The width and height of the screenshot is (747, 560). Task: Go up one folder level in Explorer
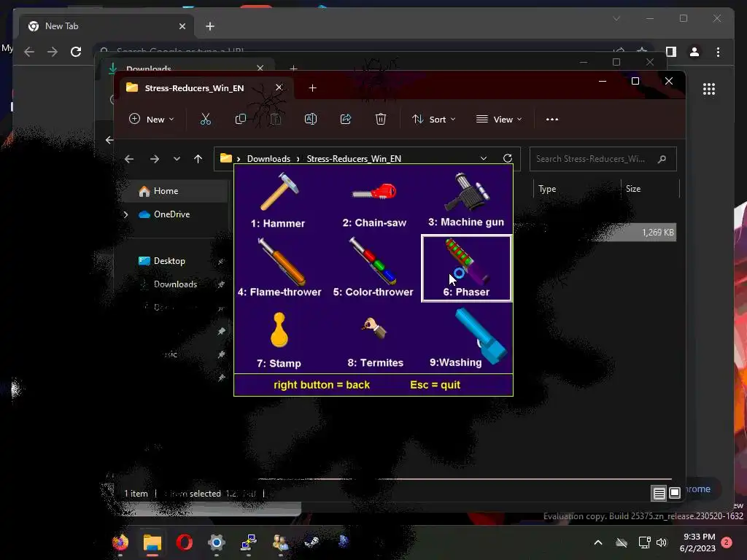point(198,159)
